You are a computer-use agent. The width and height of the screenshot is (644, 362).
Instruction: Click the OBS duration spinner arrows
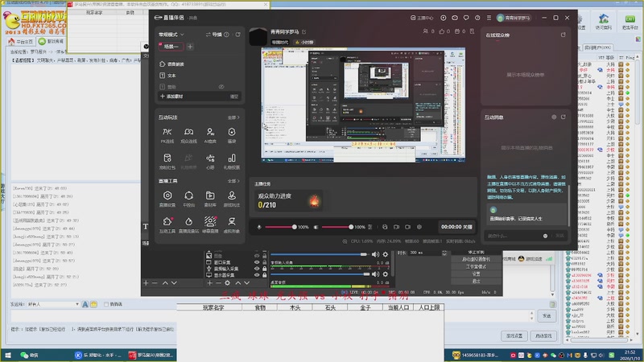pyautogui.click(x=444, y=253)
